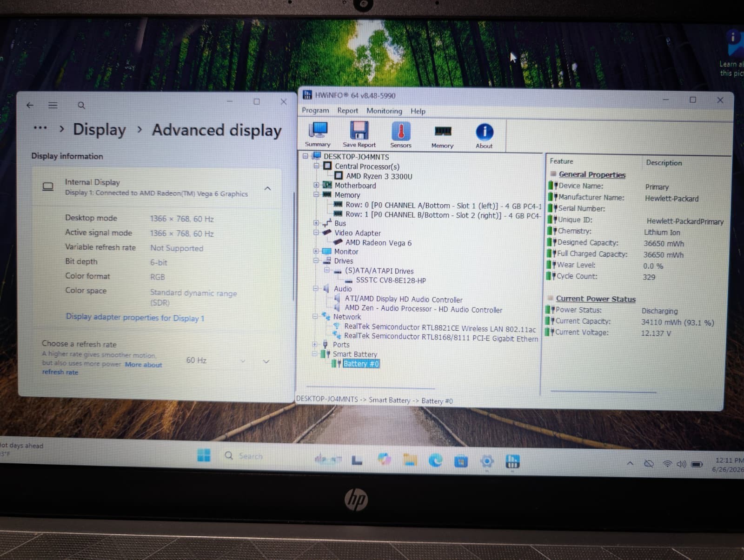
Task: Open the Monitoring menu
Action: tap(384, 111)
